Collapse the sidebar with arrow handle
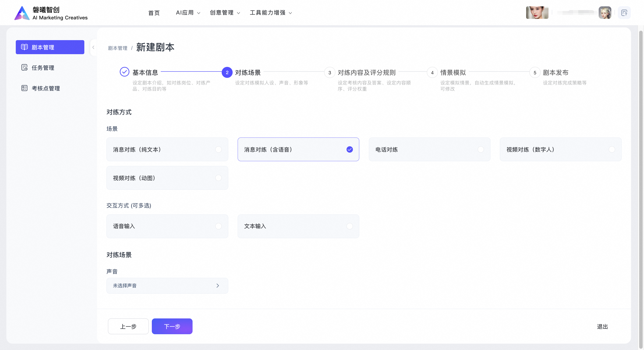Image resolution: width=644 pixels, height=350 pixels. [x=93, y=47]
